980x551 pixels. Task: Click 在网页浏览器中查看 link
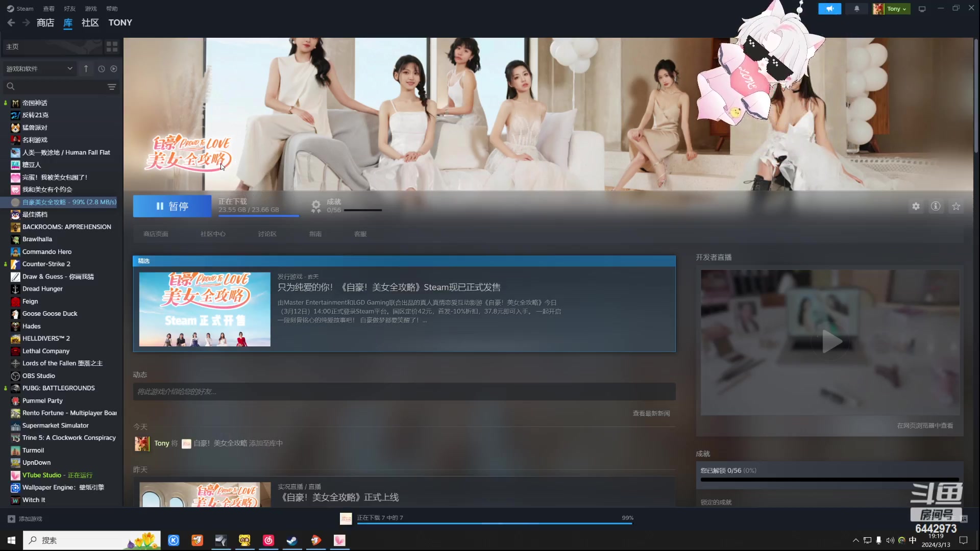pyautogui.click(x=925, y=425)
